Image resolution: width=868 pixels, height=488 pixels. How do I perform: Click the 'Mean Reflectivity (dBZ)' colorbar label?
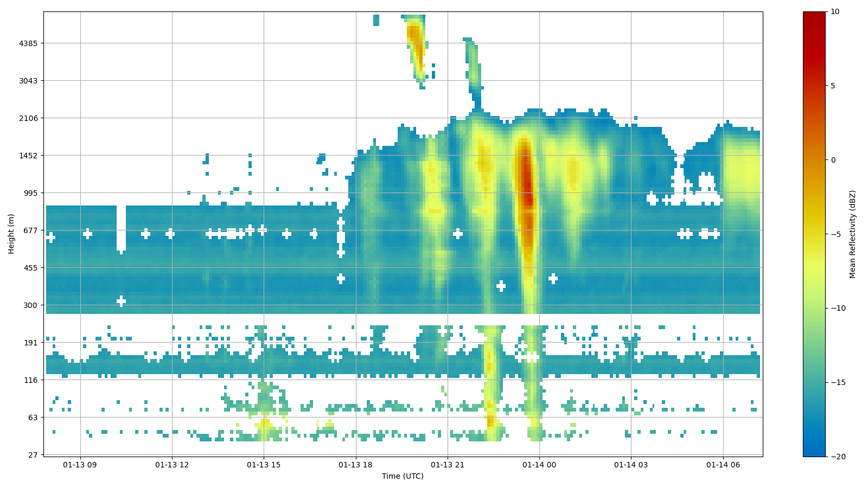pyautogui.click(x=853, y=234)
